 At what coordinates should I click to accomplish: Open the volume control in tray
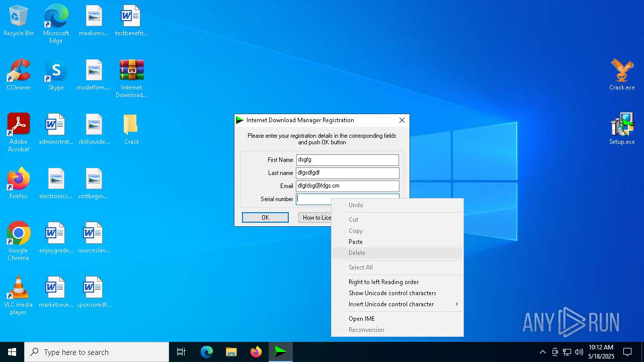point(579,352)
